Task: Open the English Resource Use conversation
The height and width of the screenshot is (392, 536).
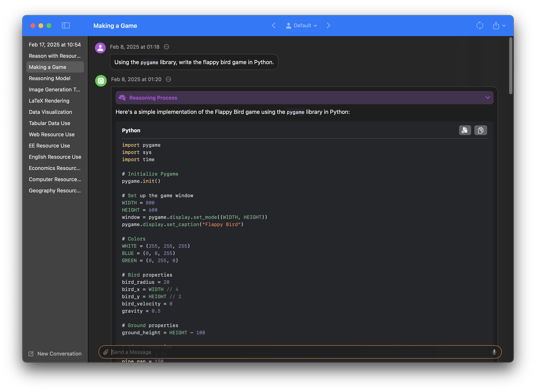Action: 55,157
